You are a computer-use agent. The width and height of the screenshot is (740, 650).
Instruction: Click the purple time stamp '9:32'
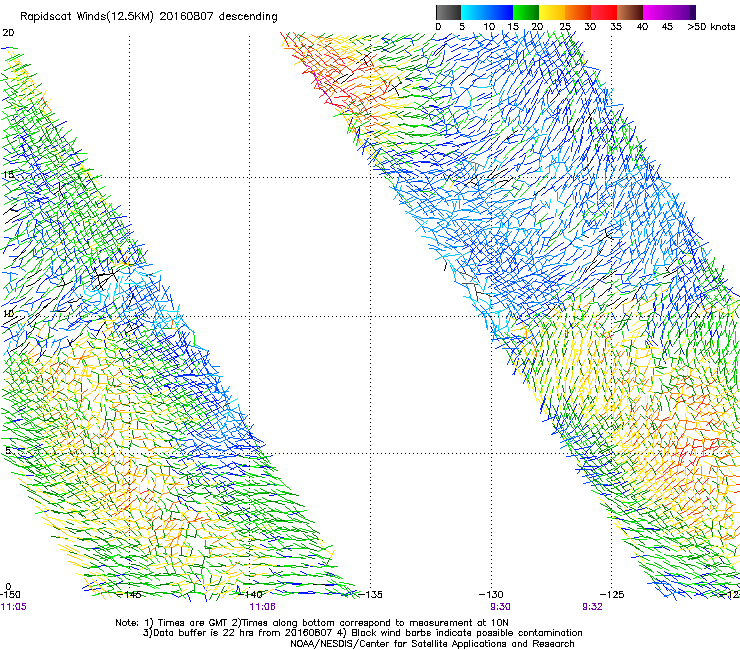click(592, 607)
